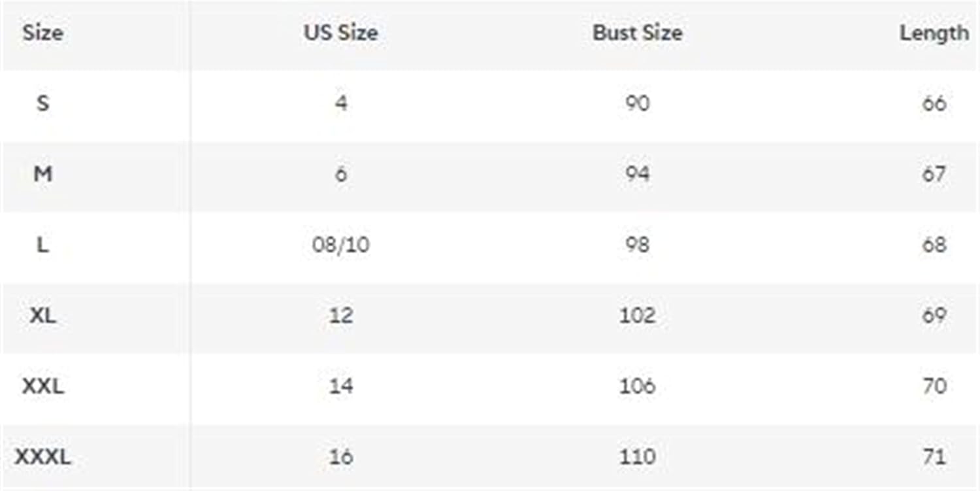Image resolution: width=980 pixels, height=491 pixels.
Task: Select the M size row label
Action: 42,174
